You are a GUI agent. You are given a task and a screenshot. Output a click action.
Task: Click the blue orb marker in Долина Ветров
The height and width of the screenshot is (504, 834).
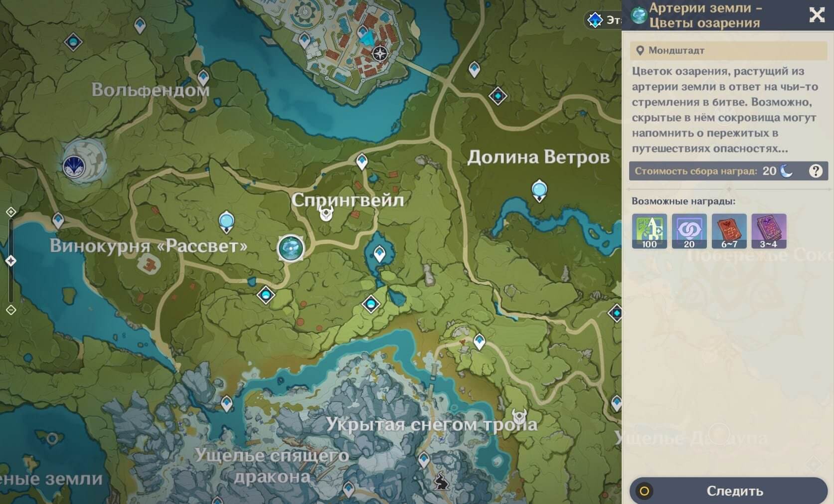coord(539,190)
